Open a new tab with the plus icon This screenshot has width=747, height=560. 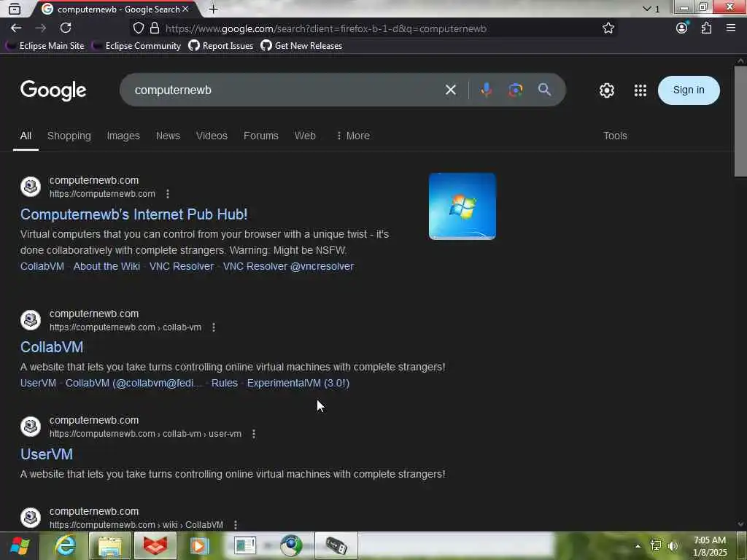click(214, 9)
